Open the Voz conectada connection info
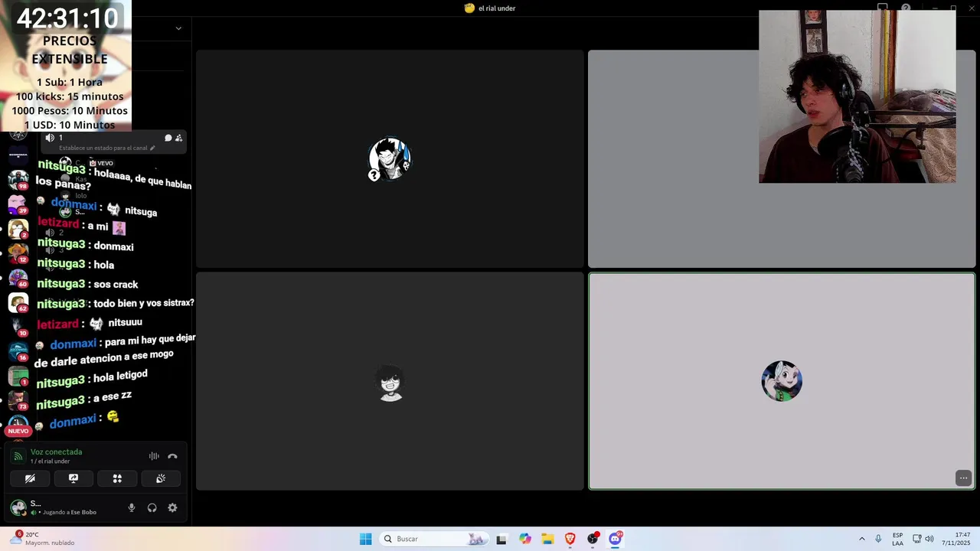The width and height of the screenshot is (980, 551). [x=56, y=452]
